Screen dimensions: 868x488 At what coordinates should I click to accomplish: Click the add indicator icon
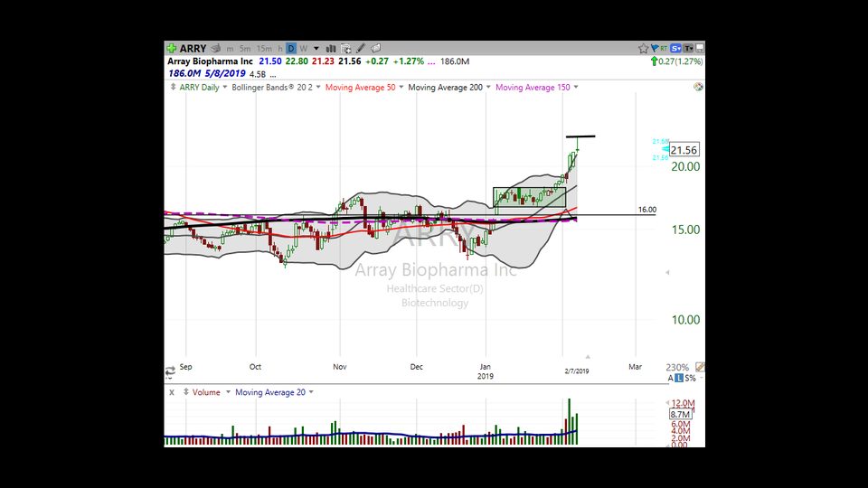pyautogui.click(x=346, y=49)
